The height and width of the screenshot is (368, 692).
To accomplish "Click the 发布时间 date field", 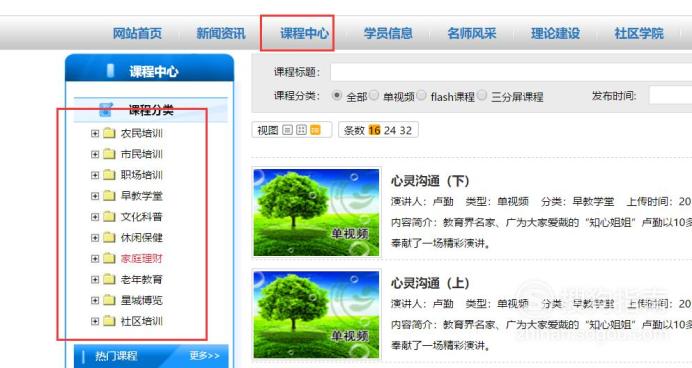I will (670, 95).
